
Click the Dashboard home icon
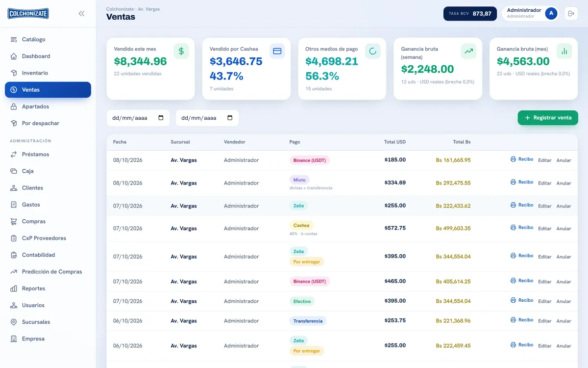pos(14,56)
